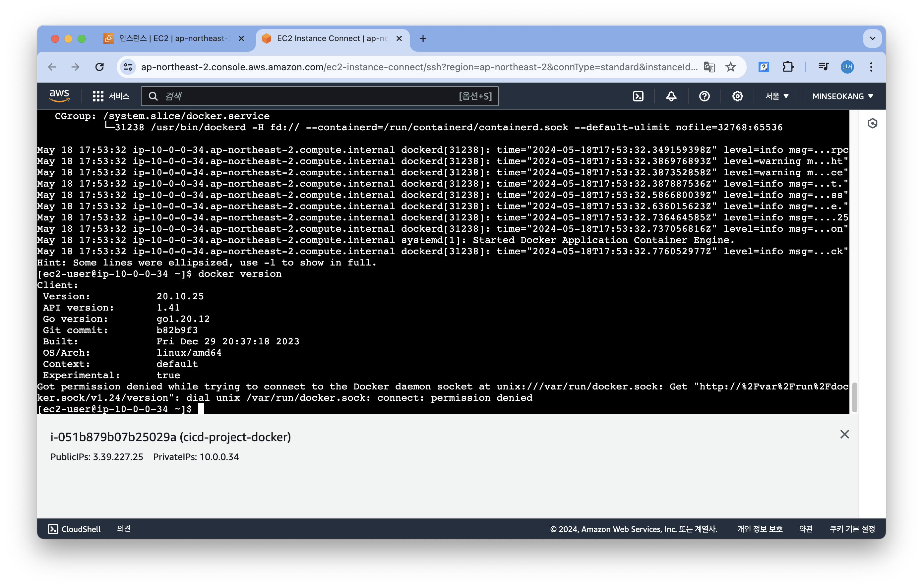The image size is (923, 588).
Task: Click the AWS logo home icon
Action: click(59, 96)
